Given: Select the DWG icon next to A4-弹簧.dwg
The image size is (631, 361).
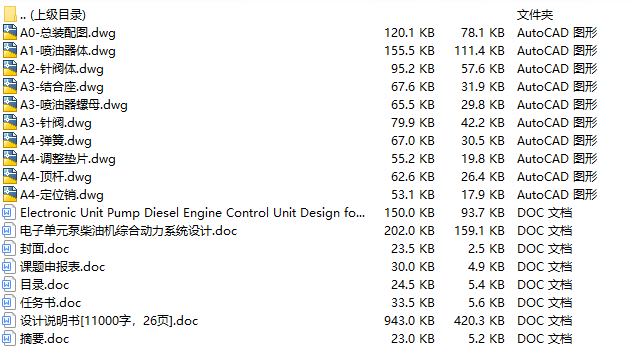Looking at the screenshot, I should point(10,141).
